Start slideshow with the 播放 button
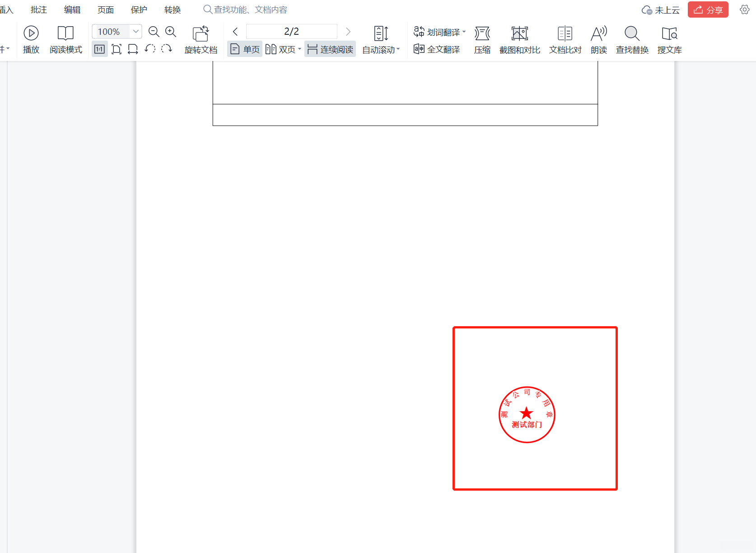The width and height of the screenshot is (756, 553). pyautogui.click(x=31, y=40)
